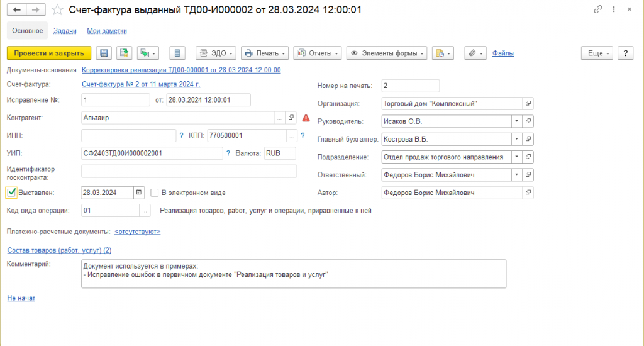Copy link to document with chain icon

[597, 9]
